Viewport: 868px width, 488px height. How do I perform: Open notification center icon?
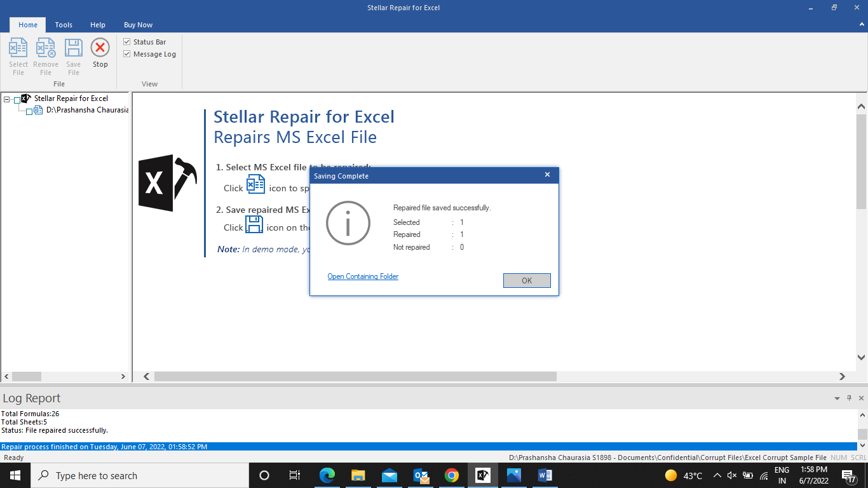pos(849,475)
